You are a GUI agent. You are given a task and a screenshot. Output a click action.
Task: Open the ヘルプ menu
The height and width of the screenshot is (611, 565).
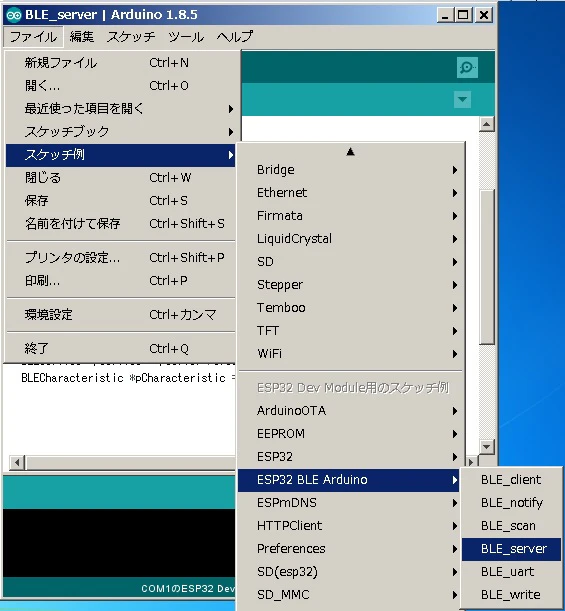click(235, 37)
